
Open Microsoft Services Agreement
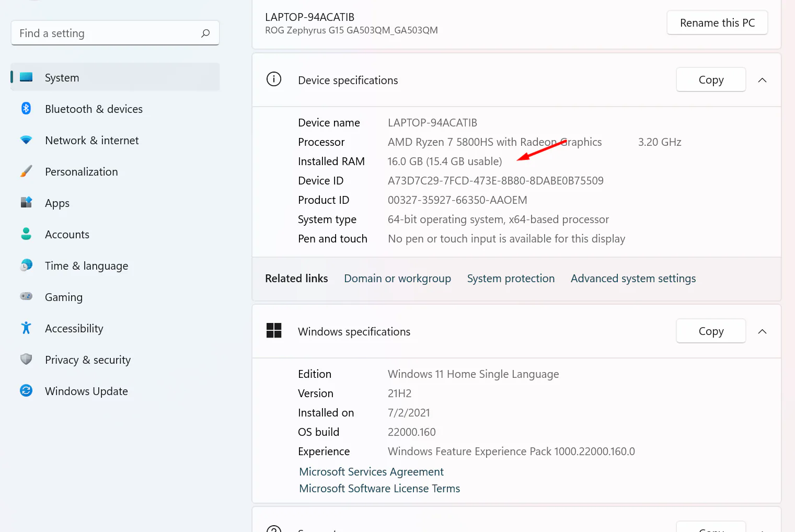tap(371, 472)
